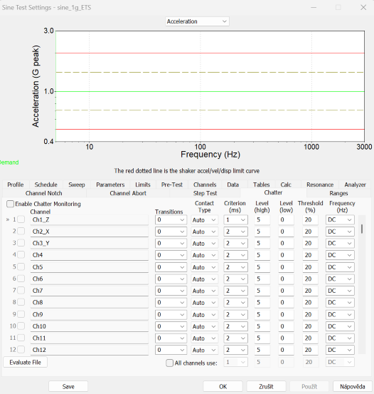Open Frequency DC dropdown for Ch12
The width and height of the screenshot is (374, 394).
point(340,350)
